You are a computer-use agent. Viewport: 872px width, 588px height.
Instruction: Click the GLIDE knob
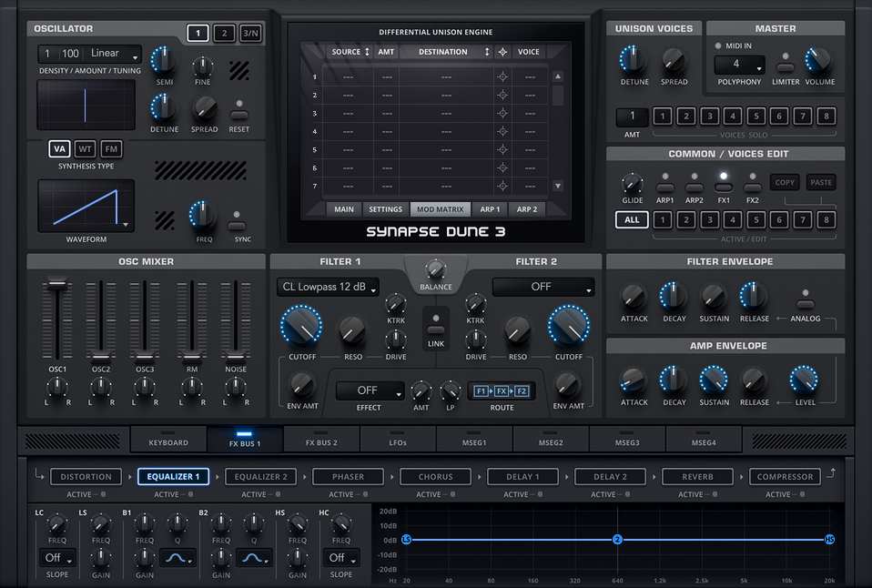click(632, 184)
